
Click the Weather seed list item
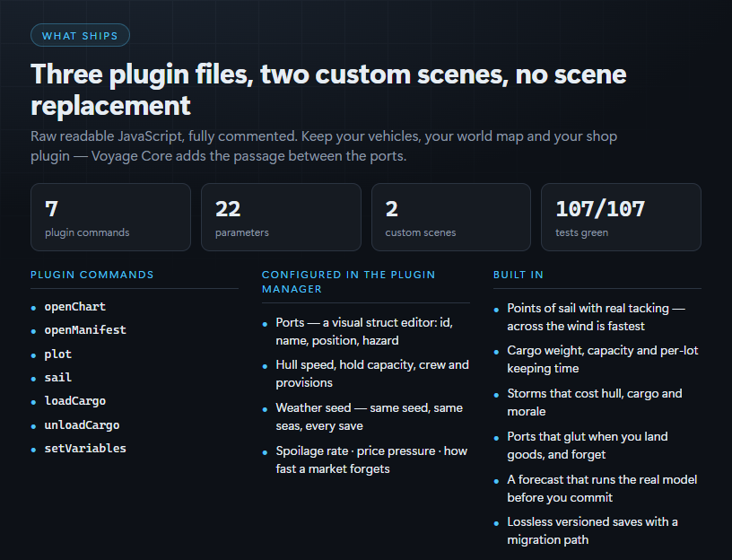click(369, 416)
